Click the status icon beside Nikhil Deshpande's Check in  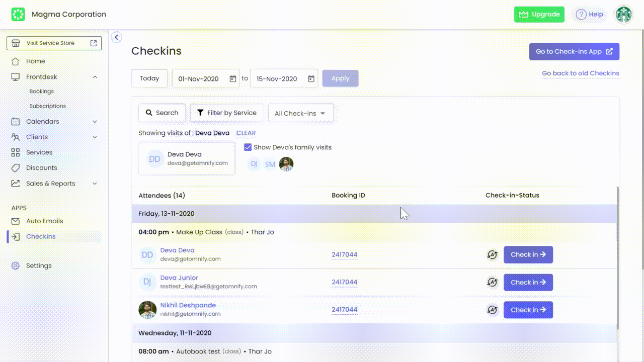(x=493, y=310)
